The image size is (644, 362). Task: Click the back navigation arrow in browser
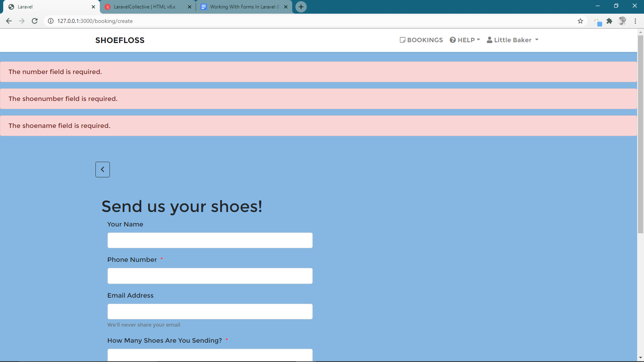point(9,21)
